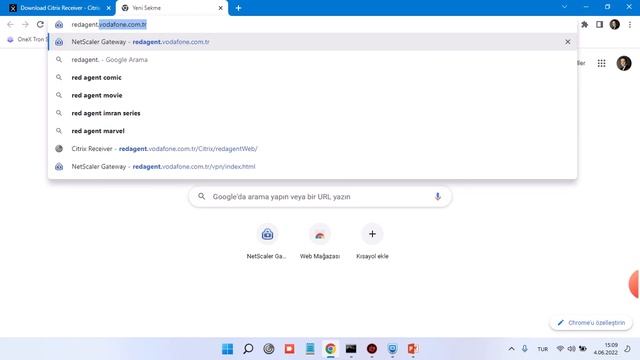Open NetScaler Gateway vpn/index.html suggestion
640x360 pixels.
312,167
